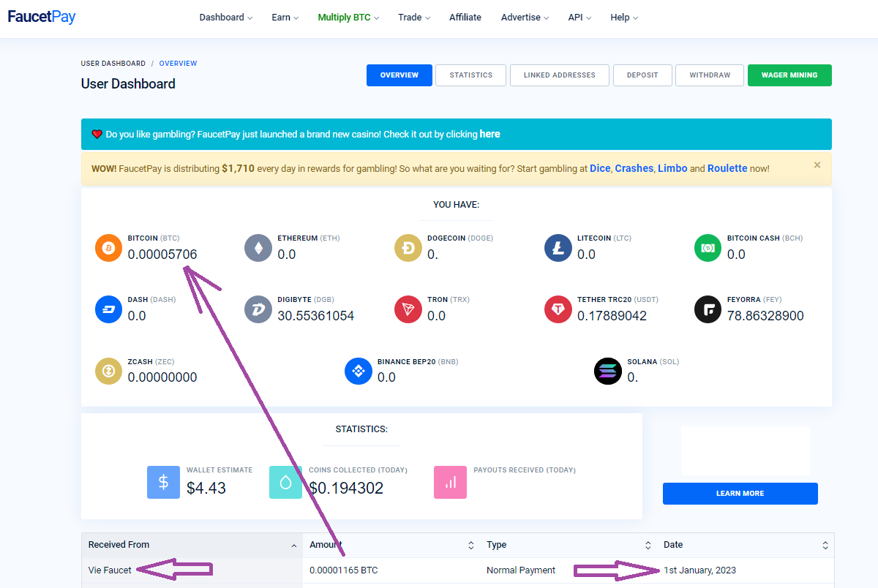This screenshot has width=878, height=588.
Task: Click the coins collected droplet icon
Action: [x=285, y=483]
